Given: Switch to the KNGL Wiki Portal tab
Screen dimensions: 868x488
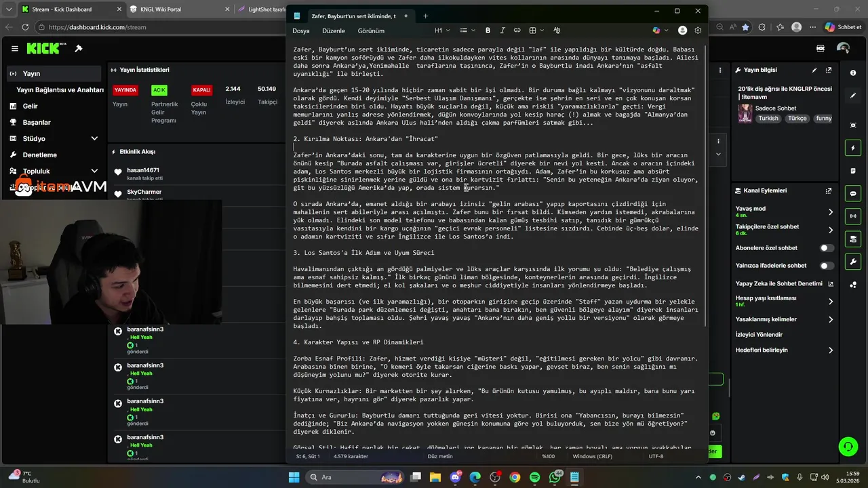Looking at the screenshot, I should click(x=180, y=9).
